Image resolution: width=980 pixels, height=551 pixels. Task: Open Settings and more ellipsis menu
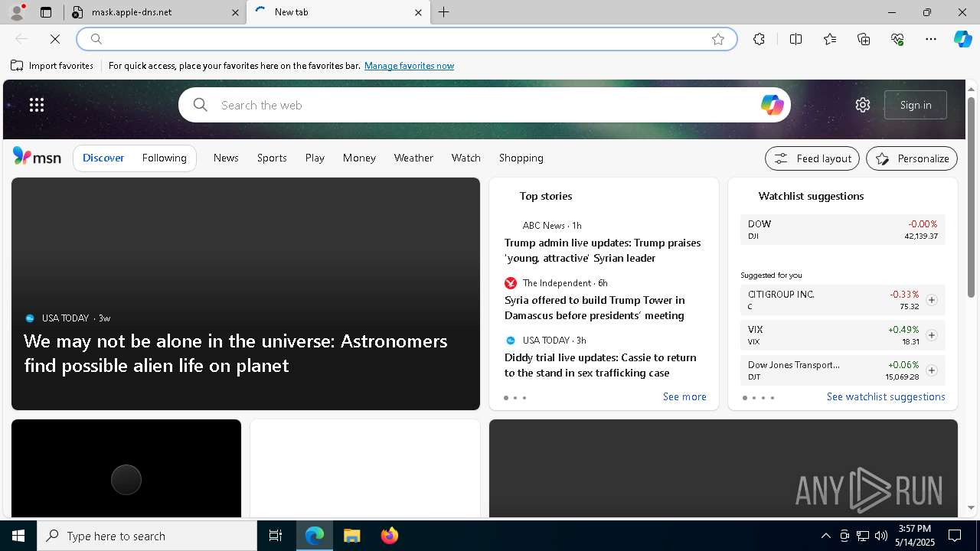[x=931, y=39]
